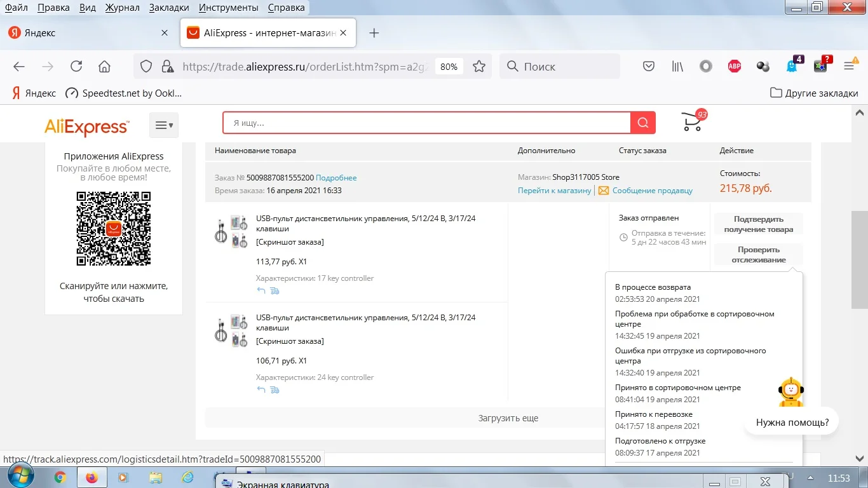Open the Firefox application hamburger menu
Image resolution: width=868 pixels, height=488 pixels.
click(x=849, y=66)
